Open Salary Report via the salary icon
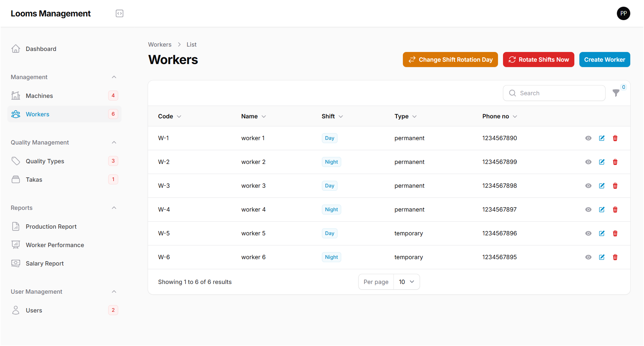The width and height of the screenshot is (644, 346). (x=15, y=263)
